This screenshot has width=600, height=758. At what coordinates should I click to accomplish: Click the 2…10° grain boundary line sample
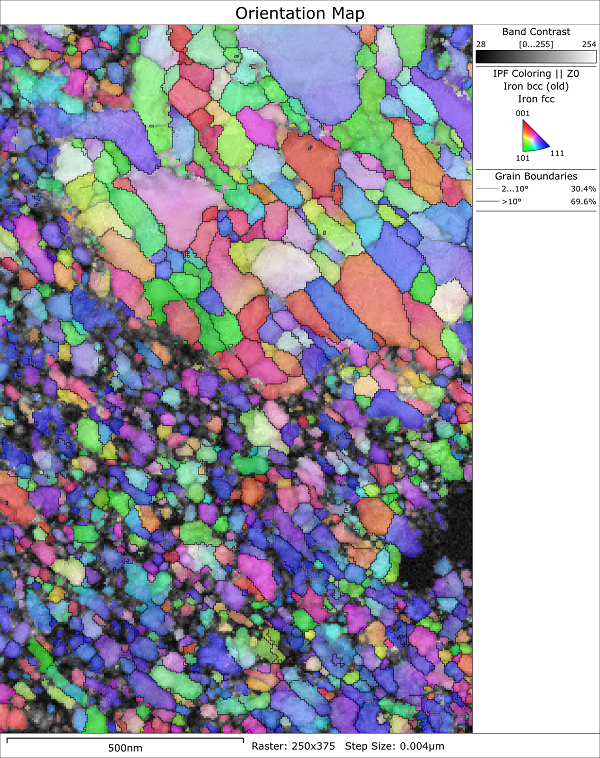[487, 189]
